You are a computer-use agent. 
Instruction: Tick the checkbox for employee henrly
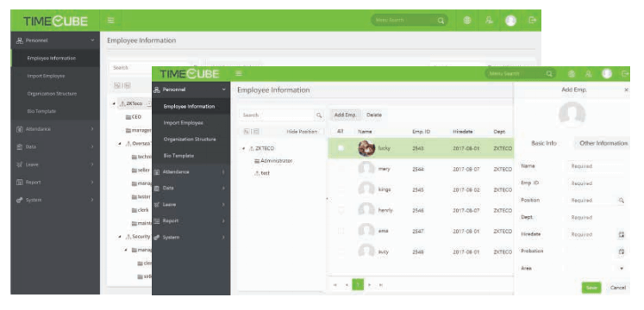(x=341, y=210)
